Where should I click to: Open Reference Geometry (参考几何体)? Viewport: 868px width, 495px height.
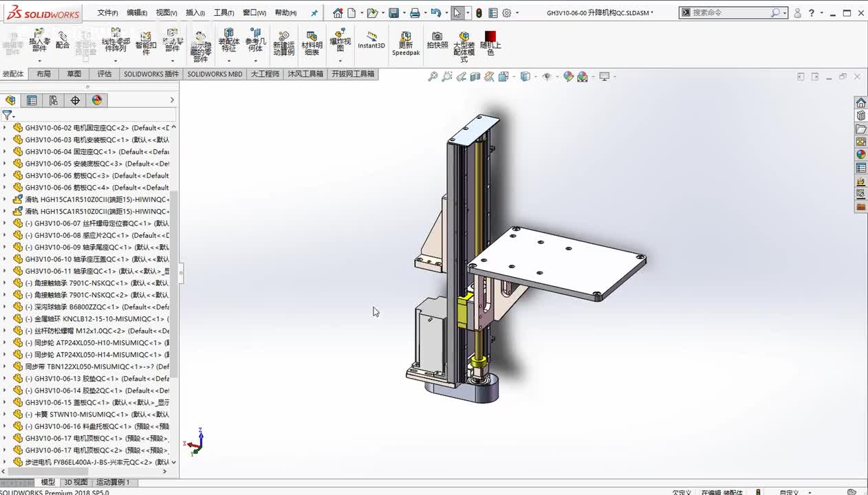[255, 41]
